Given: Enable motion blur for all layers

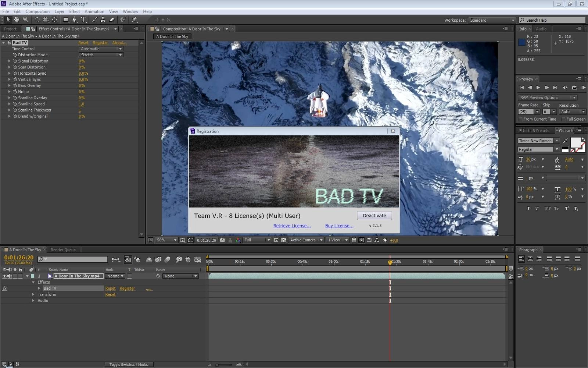Looking at the screenshot, I should pos(167,259).
